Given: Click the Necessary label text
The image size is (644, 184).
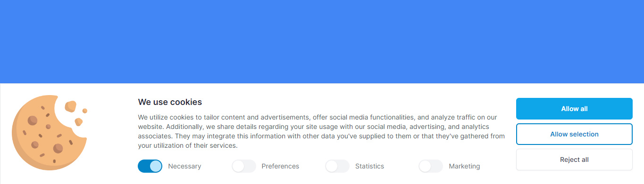Looking at the screenshot, I should point(184,166).
